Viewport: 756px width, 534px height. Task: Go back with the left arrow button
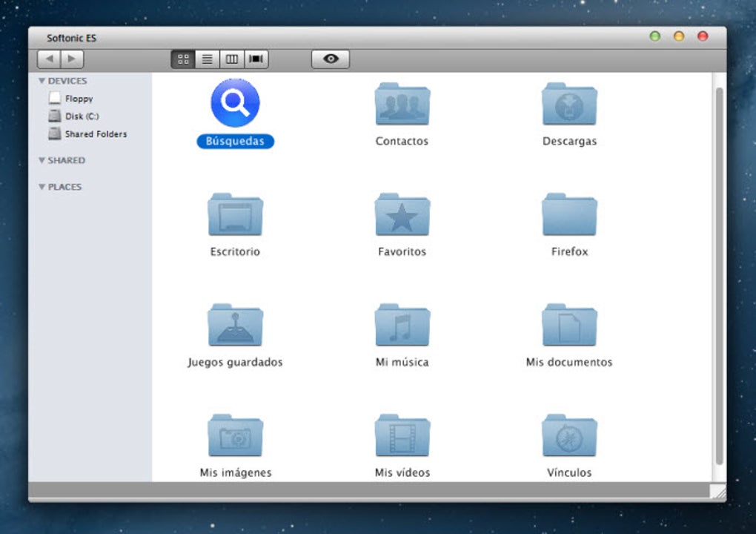point(49,59)
